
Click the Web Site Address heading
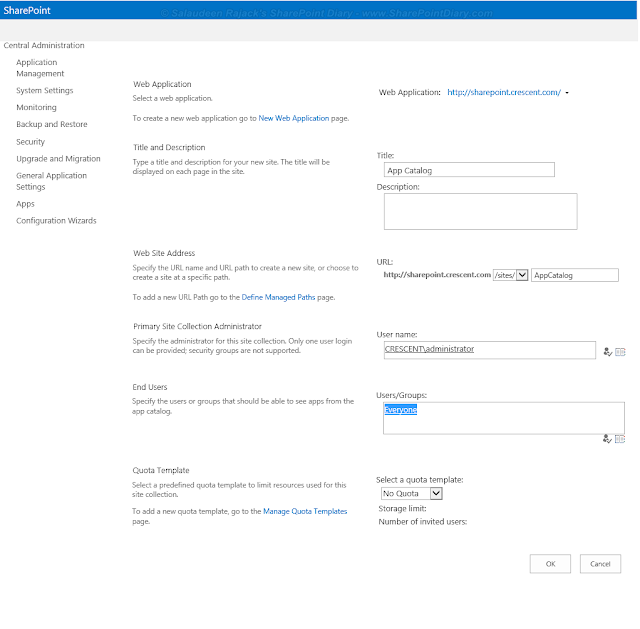(x=164, y=253)
